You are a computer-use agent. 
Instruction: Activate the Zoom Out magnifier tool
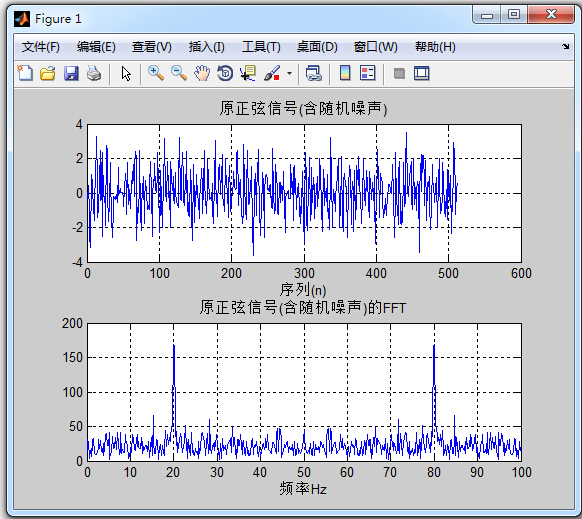point(179,73)
